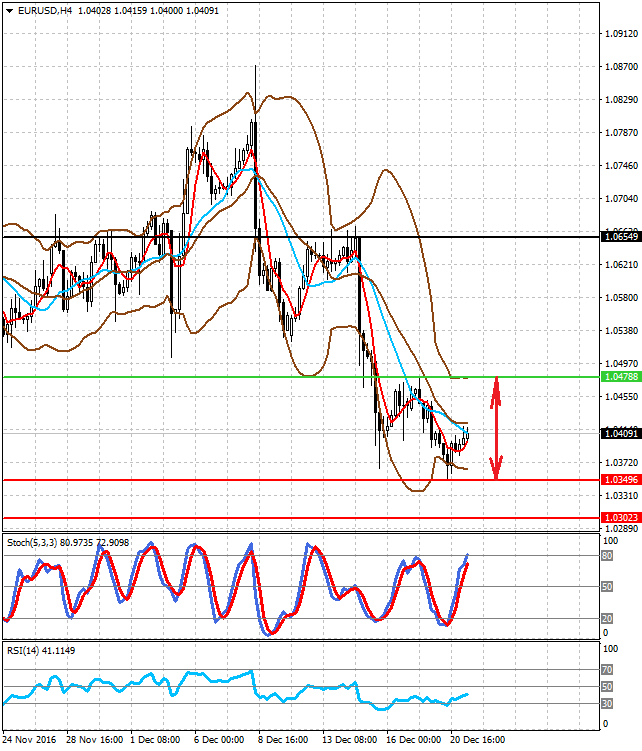
Task: Click the 1.02890 price scale value
Action: [621, 528]
